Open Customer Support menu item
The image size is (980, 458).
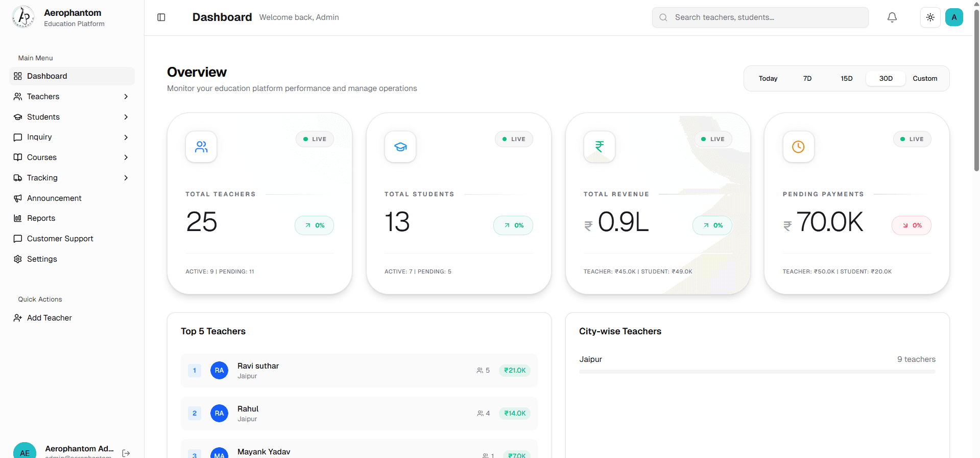72,239
